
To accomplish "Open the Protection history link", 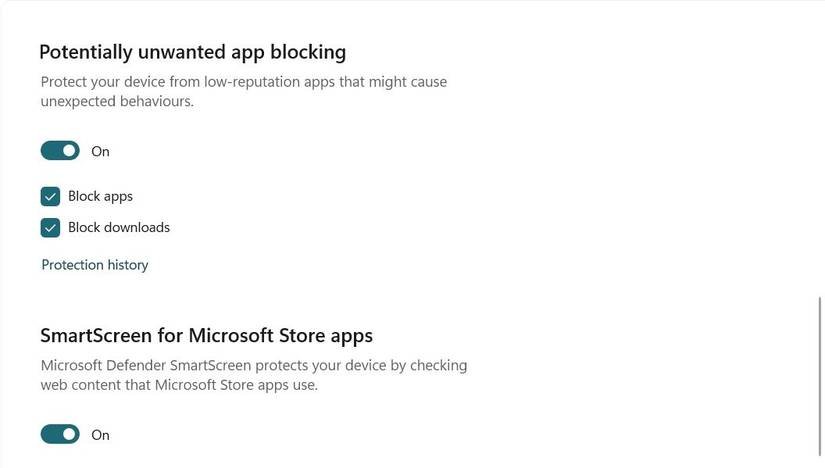I will pyautogui.click(x=95, y=265).
